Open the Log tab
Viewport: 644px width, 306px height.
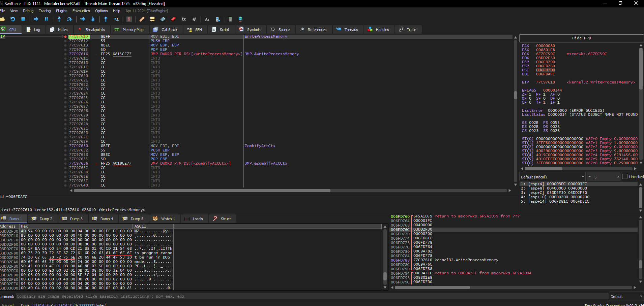click(x=33, y=30)
